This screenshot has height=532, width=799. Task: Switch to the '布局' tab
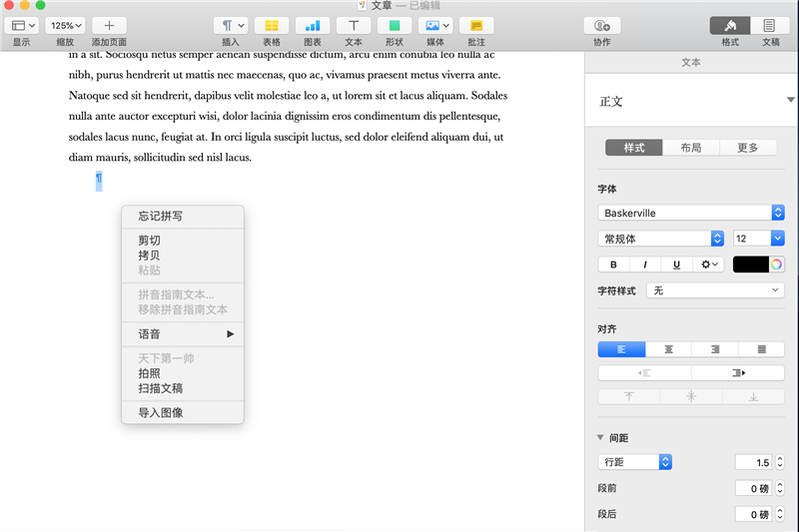691,148
